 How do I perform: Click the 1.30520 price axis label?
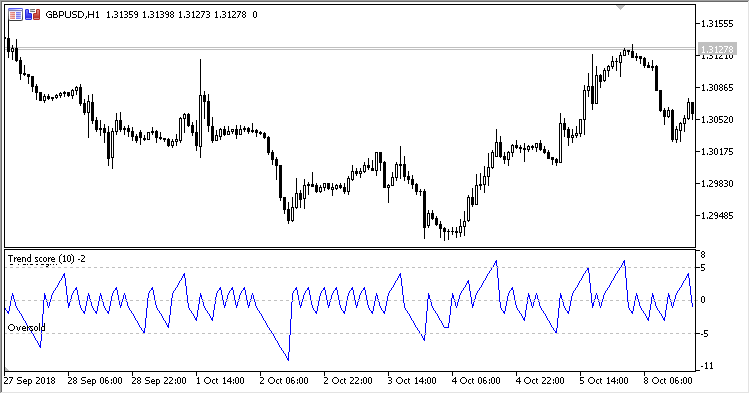point(717,120)
